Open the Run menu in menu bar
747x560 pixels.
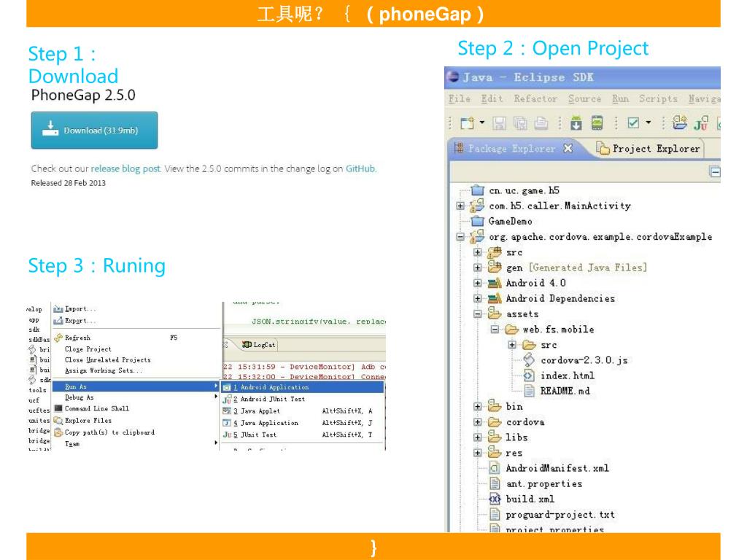[620, 98]
